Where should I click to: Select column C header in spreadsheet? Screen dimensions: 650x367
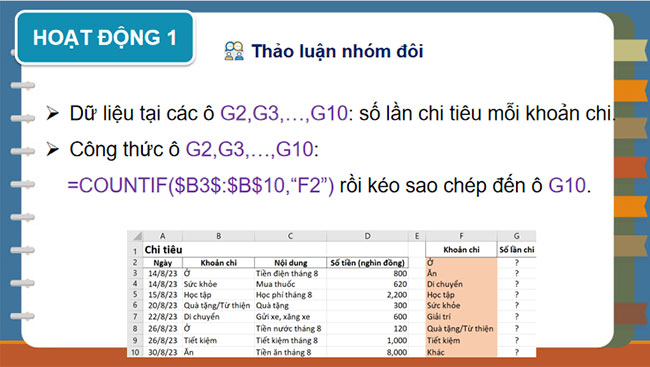[290, 236]
